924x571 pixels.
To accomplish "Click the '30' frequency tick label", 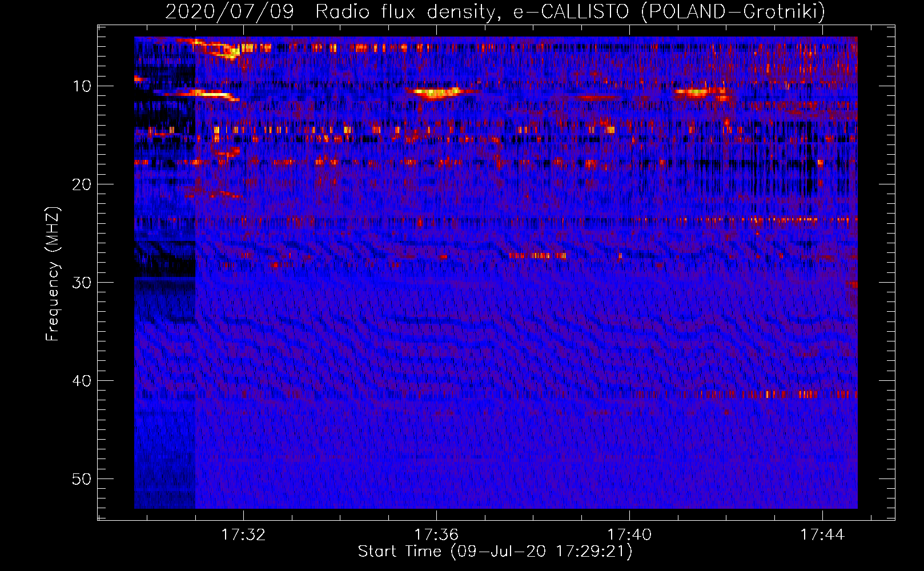I will (x=82, y=283).
